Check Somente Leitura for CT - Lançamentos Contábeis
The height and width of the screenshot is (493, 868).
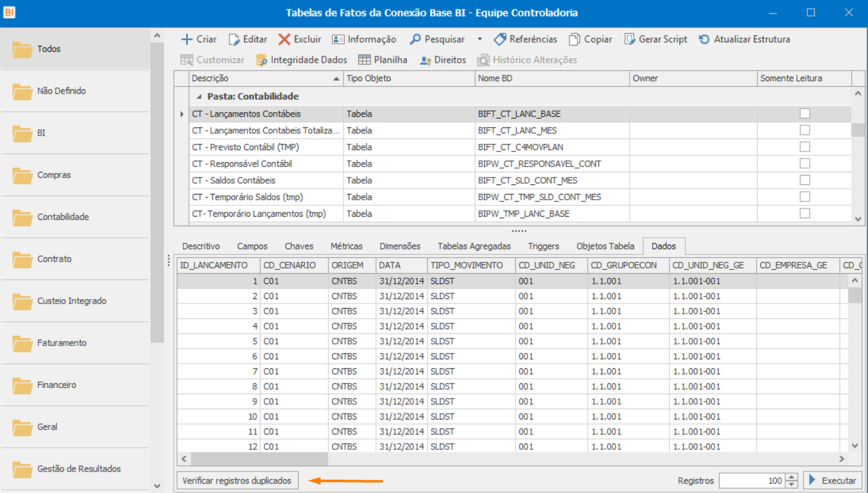[x=805, y=114]
